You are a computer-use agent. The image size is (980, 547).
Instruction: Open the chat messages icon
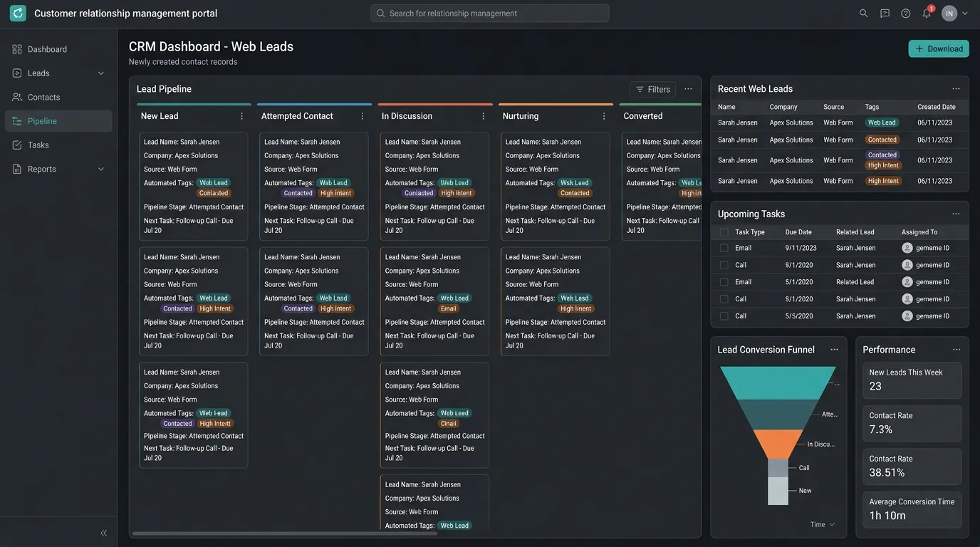click(x=885, y=13)
